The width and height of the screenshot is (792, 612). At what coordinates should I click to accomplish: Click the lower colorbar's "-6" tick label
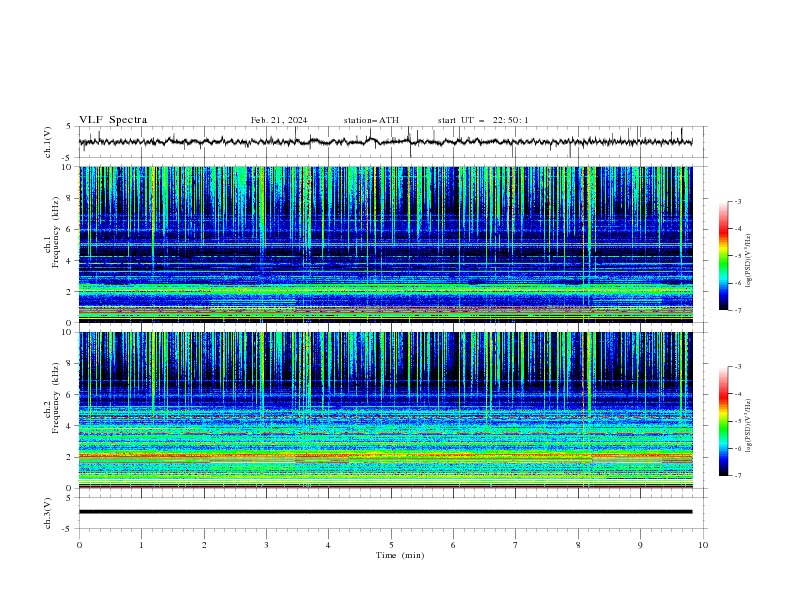738,448
